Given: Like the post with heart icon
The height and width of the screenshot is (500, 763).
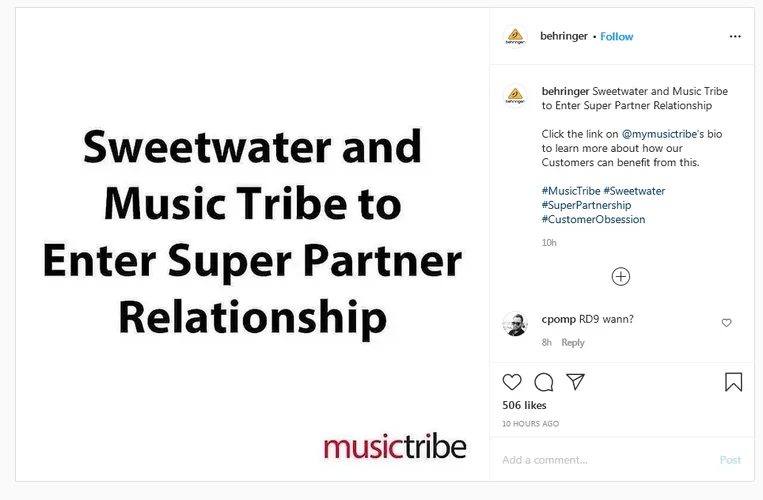Looking at the screenshot, I should coord(512,382).
